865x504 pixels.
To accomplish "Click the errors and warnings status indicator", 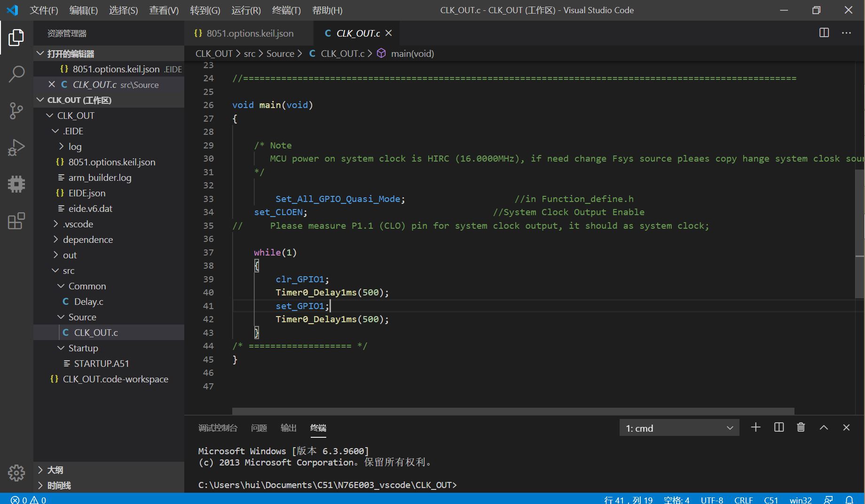I will pyautogui.click(x=28, y=500).
